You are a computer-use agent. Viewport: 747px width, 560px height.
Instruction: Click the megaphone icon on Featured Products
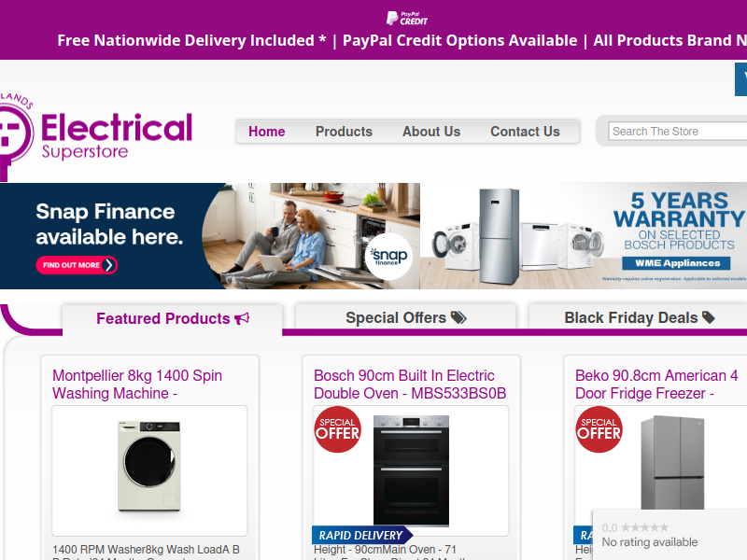click(242, 318)
